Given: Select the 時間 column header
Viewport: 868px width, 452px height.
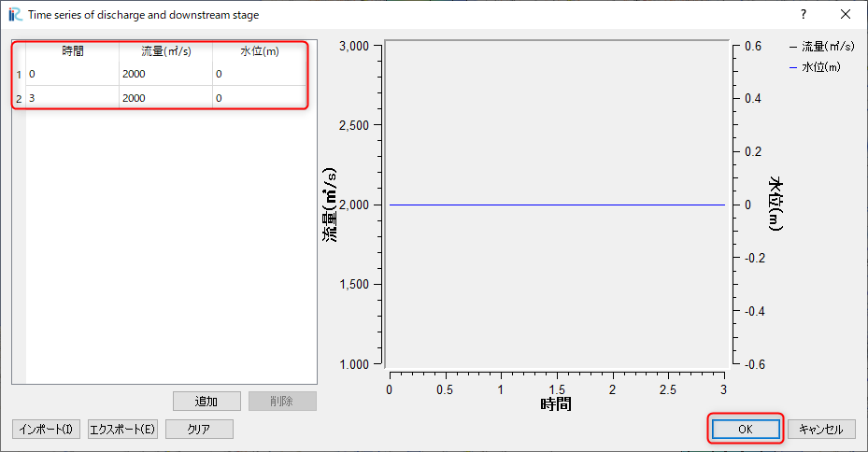Looking at the screenshot, I should click(x=73, y=51).
